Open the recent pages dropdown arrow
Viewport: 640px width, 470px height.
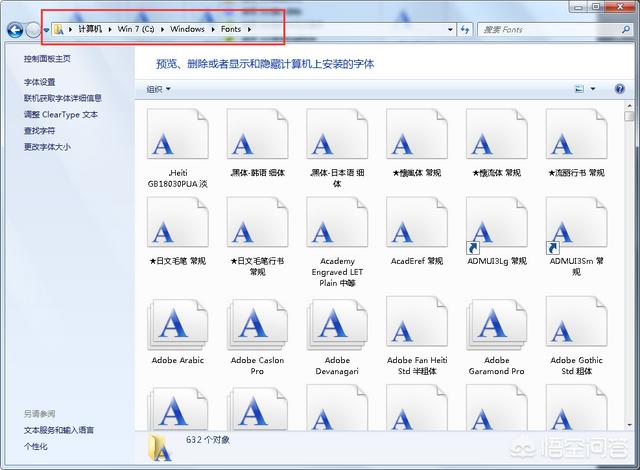click(x=47, y=30)
